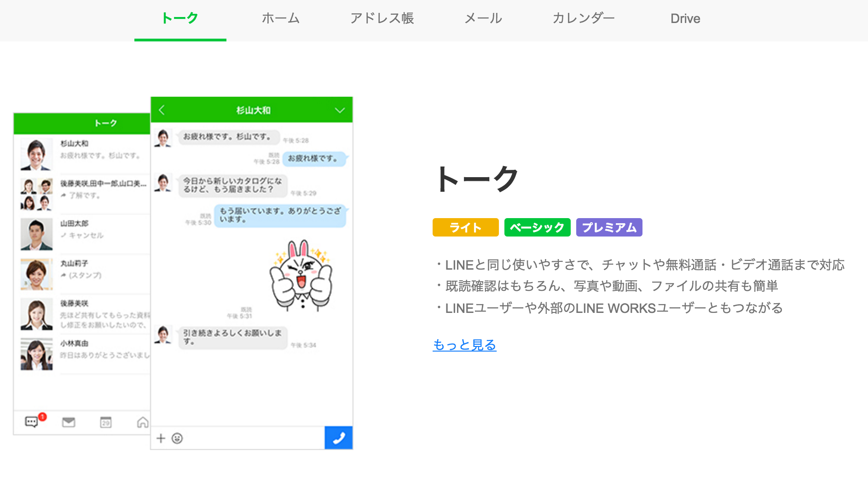Image resolution: width=868 pixels, height=485 pixels.
Task: Click the プレミアム plan badge
Action: [609, 227]
